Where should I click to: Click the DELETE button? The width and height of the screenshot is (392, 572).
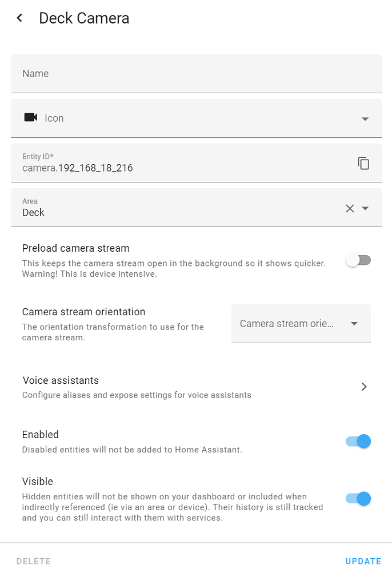[x=33, y=561]
